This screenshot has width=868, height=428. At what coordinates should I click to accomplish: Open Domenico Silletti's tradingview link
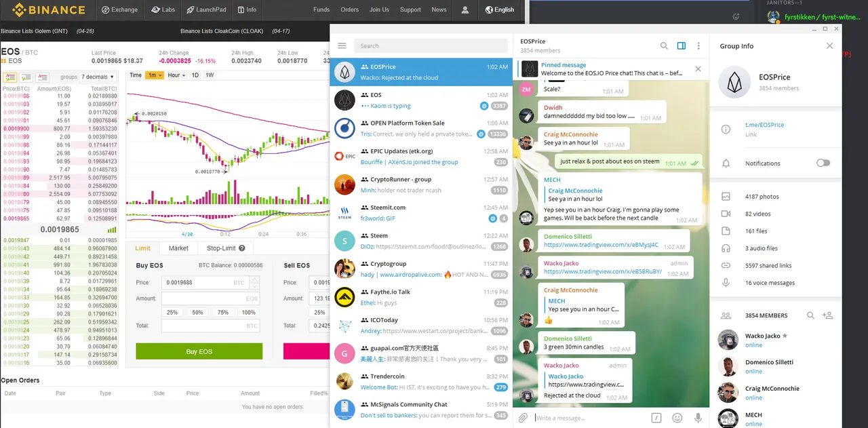(601, 245)
